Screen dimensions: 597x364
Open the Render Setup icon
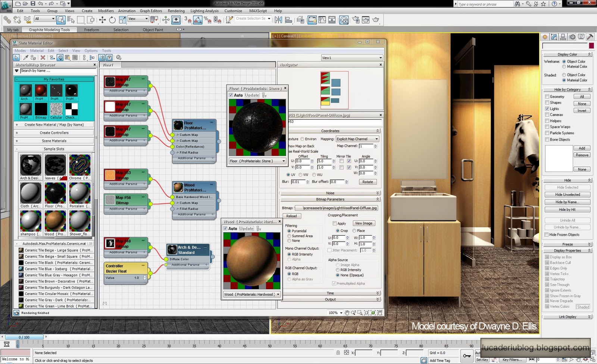click(356, 20)
